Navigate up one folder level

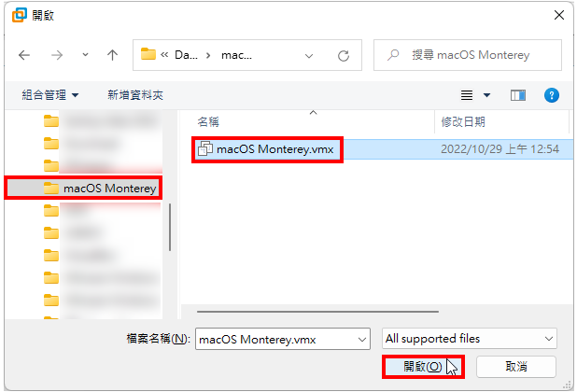[x=112, y=55]
